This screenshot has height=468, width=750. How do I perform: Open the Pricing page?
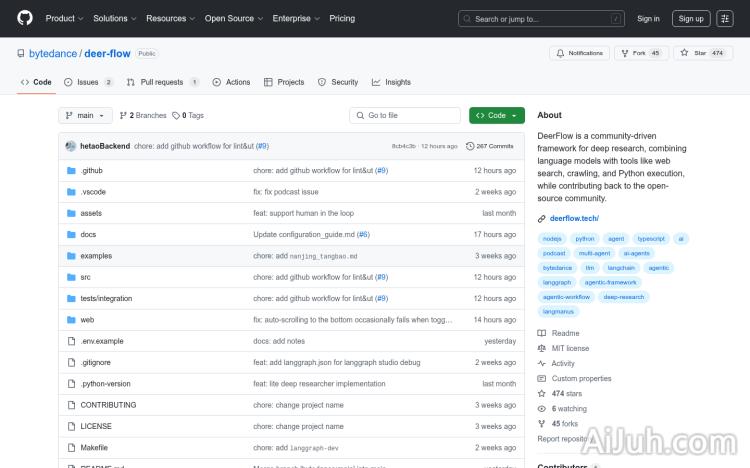point(342,18)
